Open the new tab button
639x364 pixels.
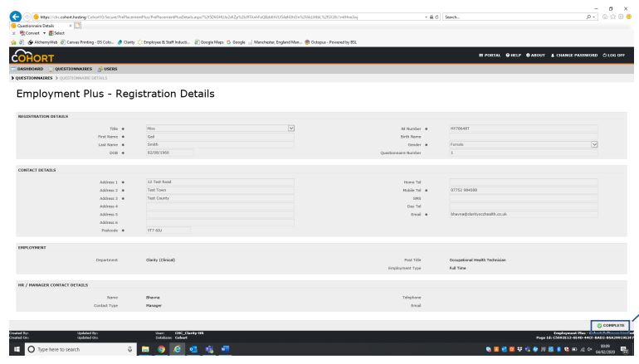tap(77, 26)
